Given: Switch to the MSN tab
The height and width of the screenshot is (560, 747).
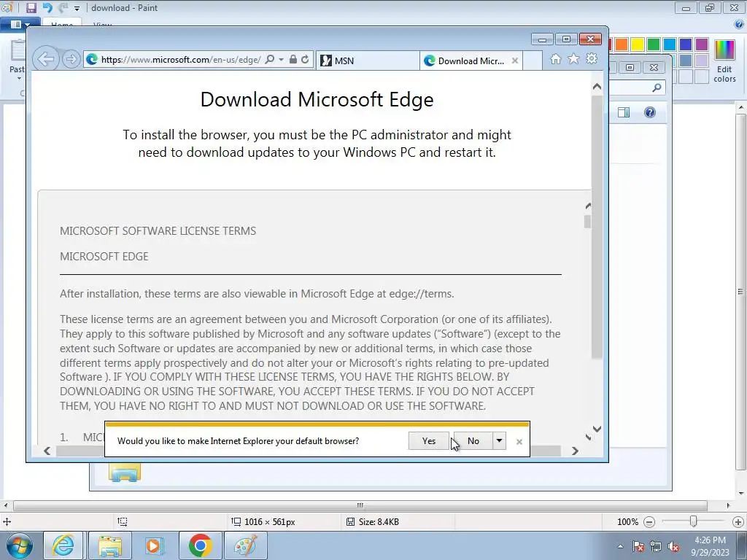Looking at the screenshot, I should (x=368, y=61).
